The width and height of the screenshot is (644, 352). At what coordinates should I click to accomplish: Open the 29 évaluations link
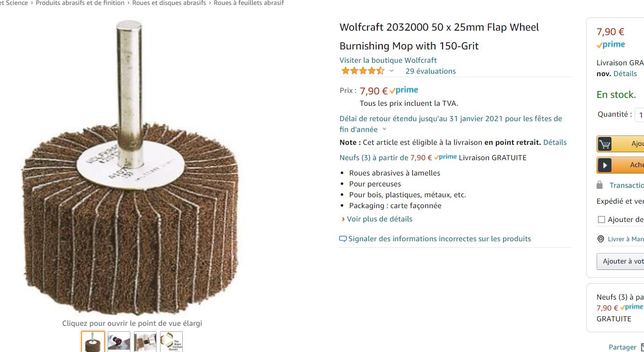coord(431,71)
